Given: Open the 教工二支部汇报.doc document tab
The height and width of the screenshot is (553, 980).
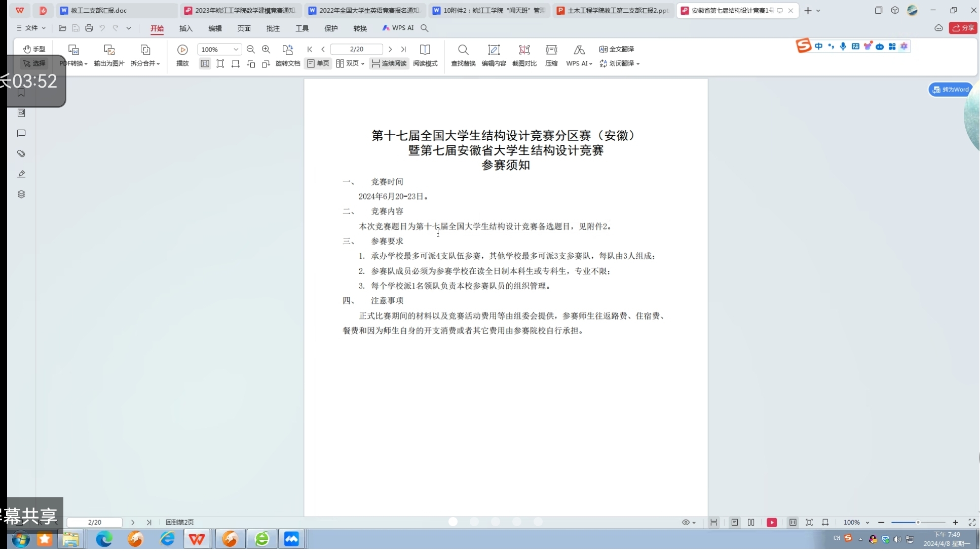Looking at the screenshot, I should (x=99, y=11).
